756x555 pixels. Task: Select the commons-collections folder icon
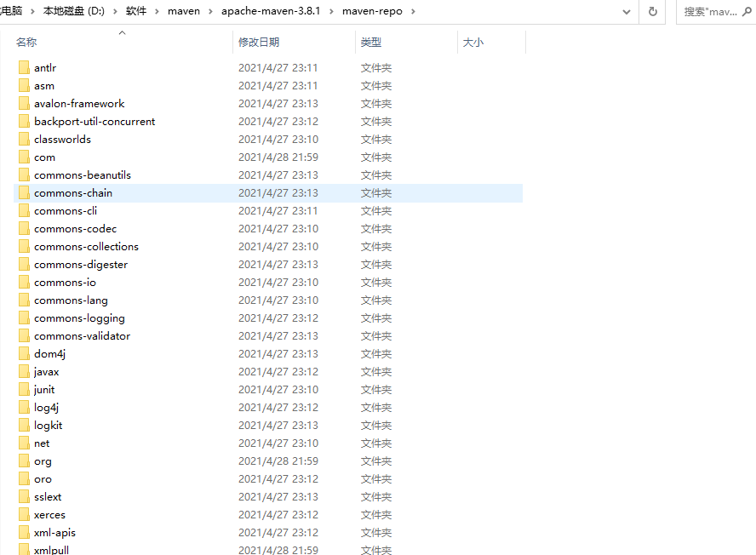pyautogui.click(x=24, y=246)
